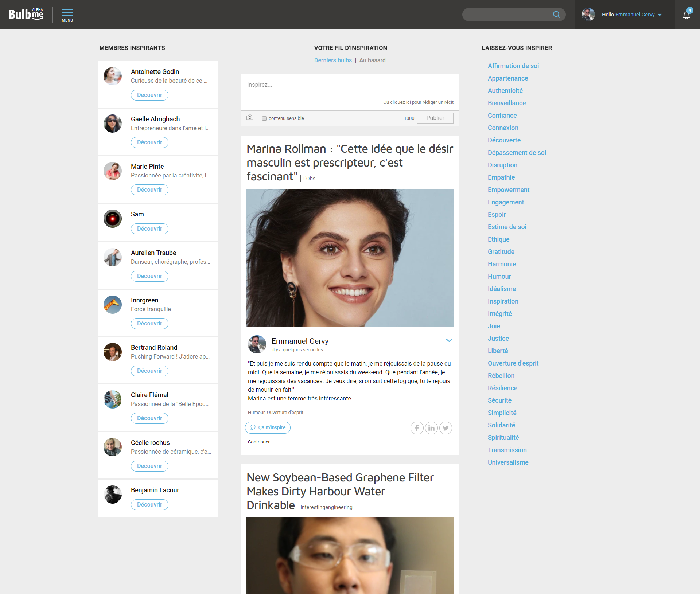Open the Soybean-Based Graphene Filter title
This screenshot has height=594, width=700.
point(340,491)
